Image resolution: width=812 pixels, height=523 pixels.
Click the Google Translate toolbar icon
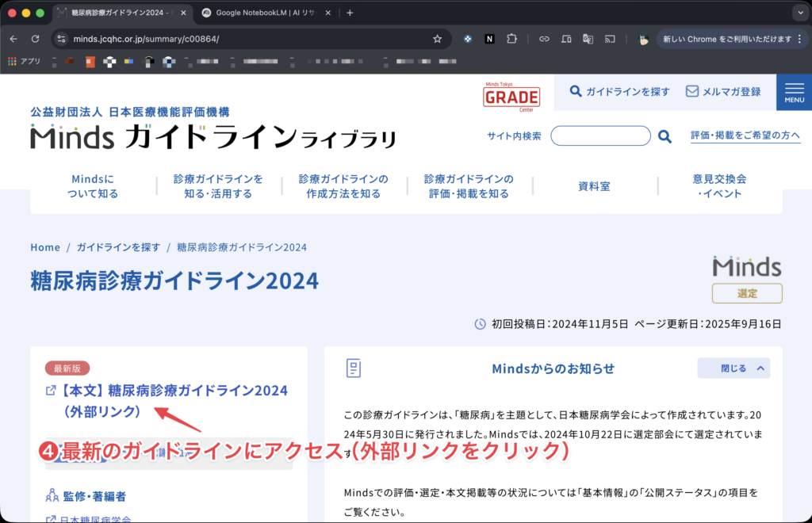(x=588, y=39)
